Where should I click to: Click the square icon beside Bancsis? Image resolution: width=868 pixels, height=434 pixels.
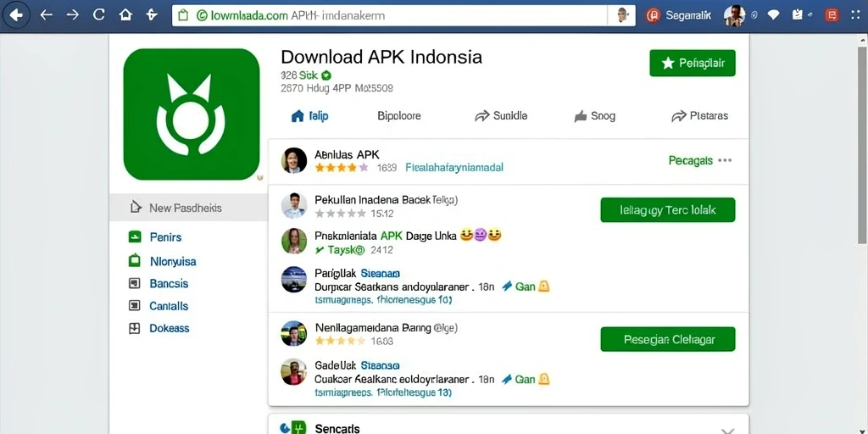(x=135, y=283)
